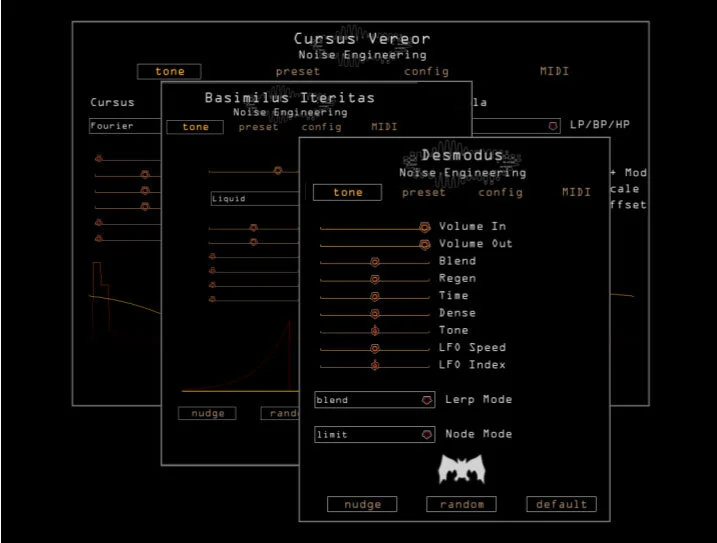Open the MIDI tab in Cursus Vereor
This screenshot has width=717, height=543.
click(x=554, y=71)
